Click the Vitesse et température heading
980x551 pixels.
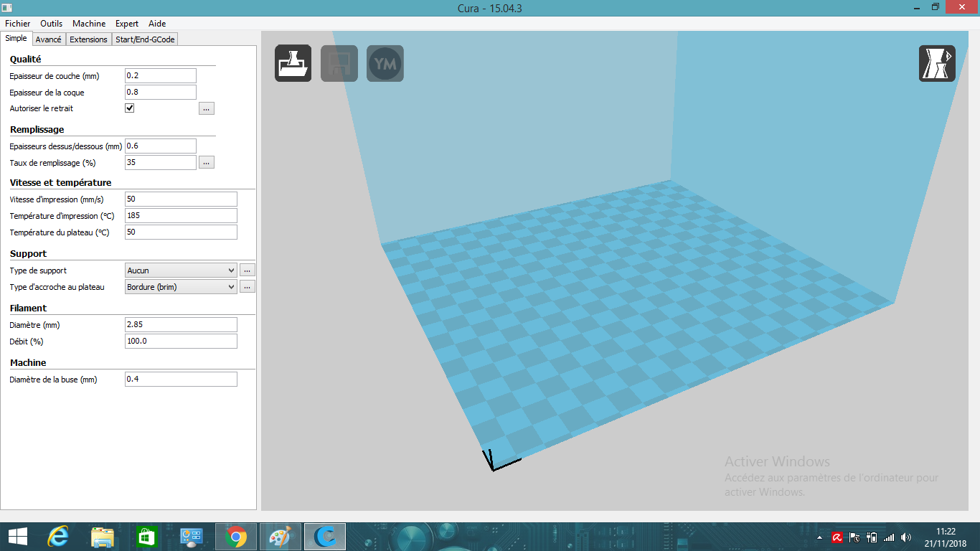click(x=60, y=183)
